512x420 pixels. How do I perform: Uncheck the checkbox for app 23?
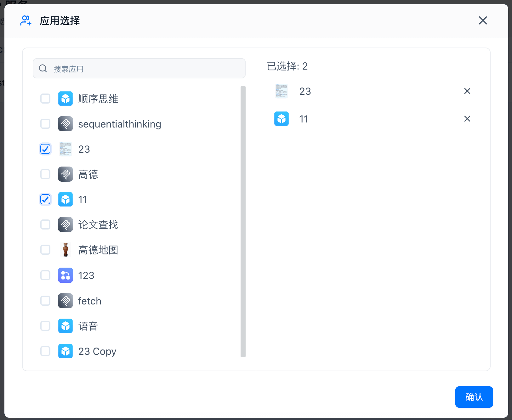click(45, 149)
